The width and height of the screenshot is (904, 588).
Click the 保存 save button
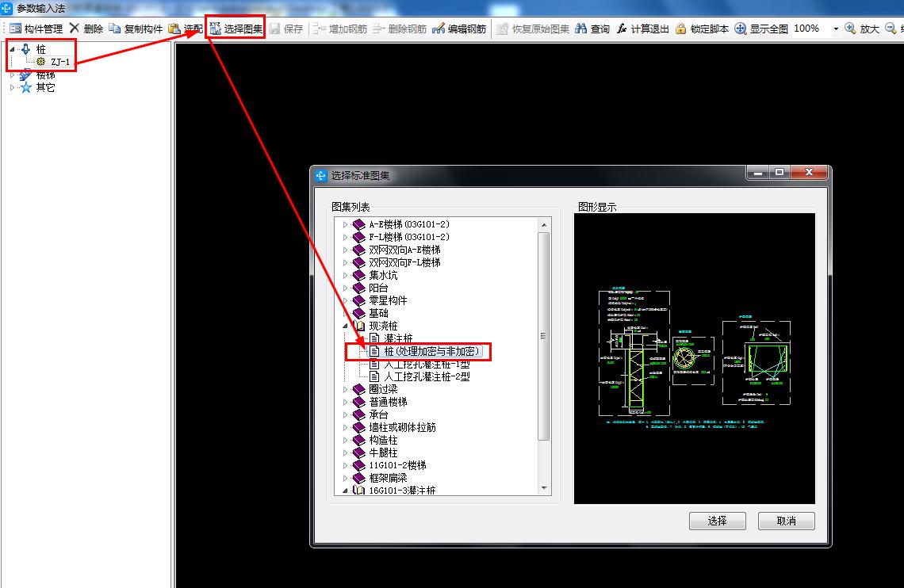286,29
